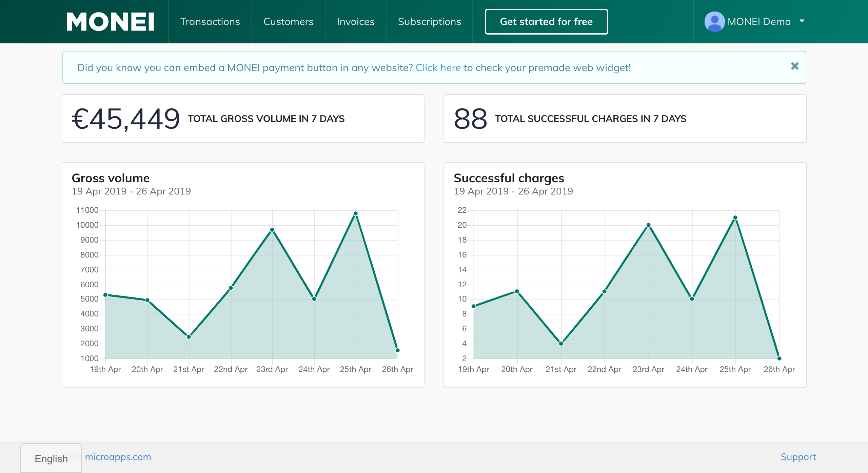868x473 pixels.
Task: Click the Support link in footer
Action: pos(798,457)
